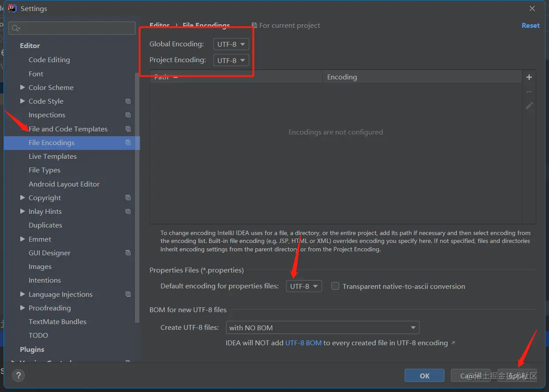Click 'Encodings are not configured' placeholder text
The width and height of the screenshot is (549, 392).
[x=336, y=132]
